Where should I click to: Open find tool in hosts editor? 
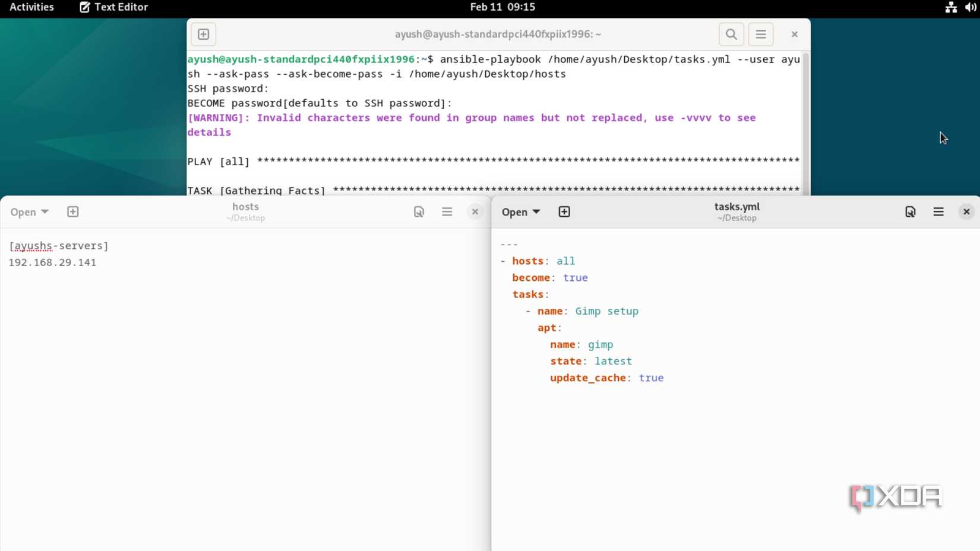pos(419,212)
